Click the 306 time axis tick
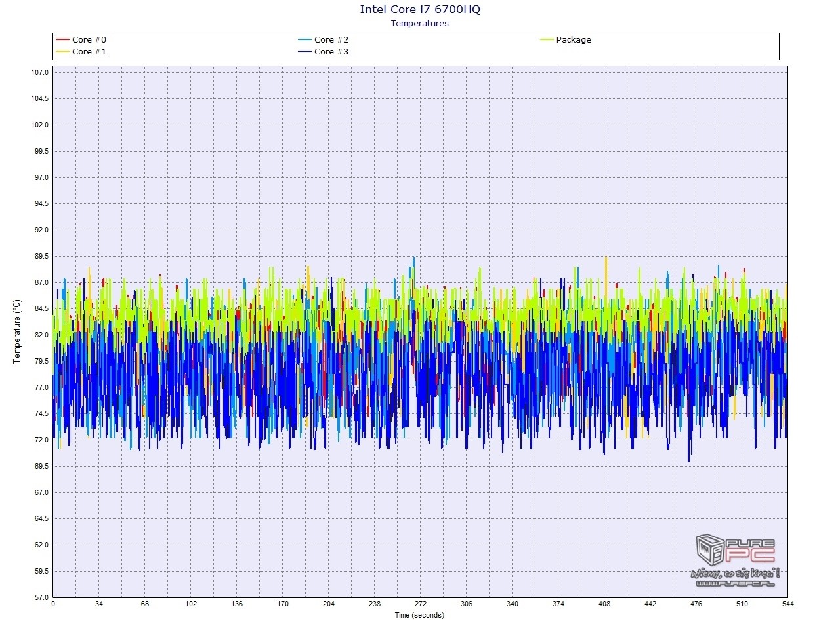 tap(467, 604)
